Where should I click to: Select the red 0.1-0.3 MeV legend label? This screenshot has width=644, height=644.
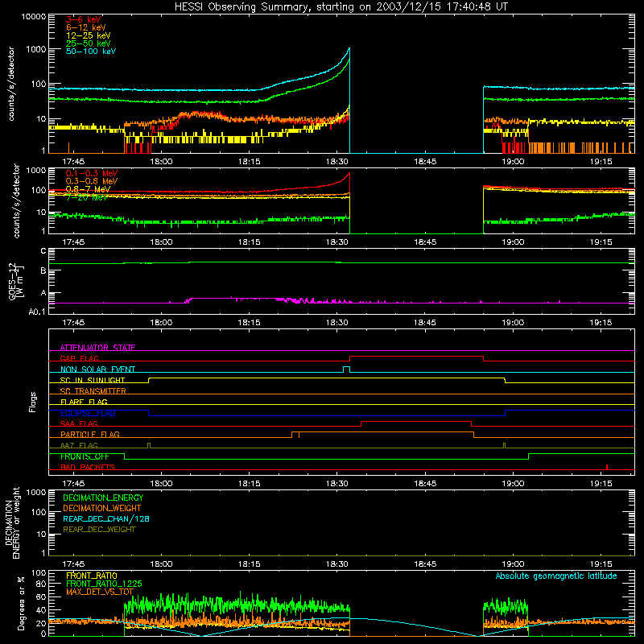coord(92,173)
